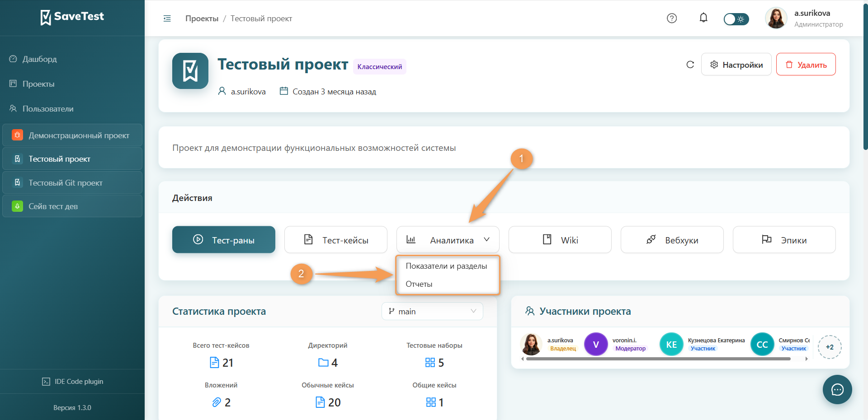Click the Тестовые наборы grid icon
This screenshot has height=420, width=868.
430,363
